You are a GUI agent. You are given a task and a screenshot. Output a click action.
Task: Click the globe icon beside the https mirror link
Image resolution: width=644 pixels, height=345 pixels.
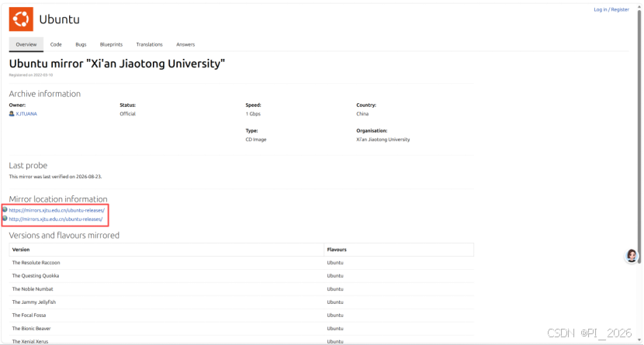tap(5, 209)
